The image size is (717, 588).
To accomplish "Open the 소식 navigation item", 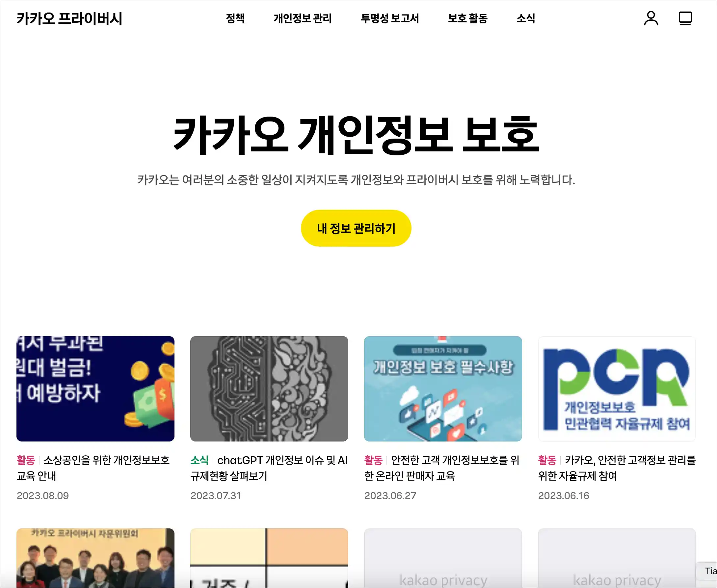I will pos(526,18).
